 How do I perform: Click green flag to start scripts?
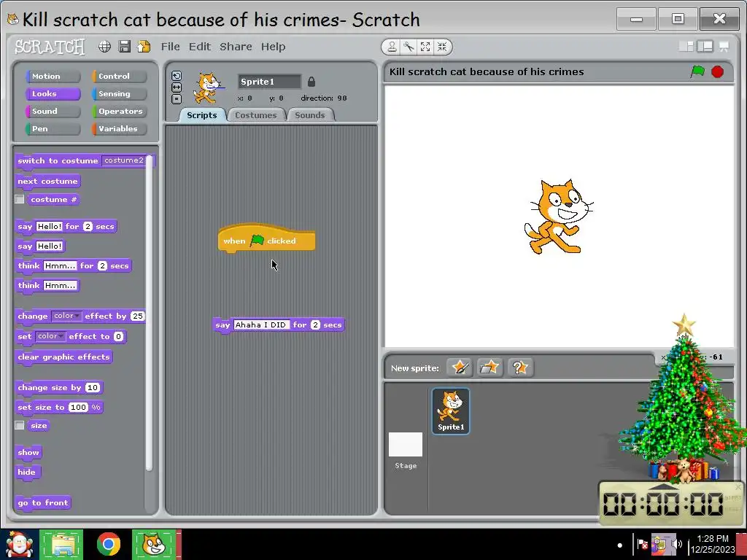click(697, 71)
